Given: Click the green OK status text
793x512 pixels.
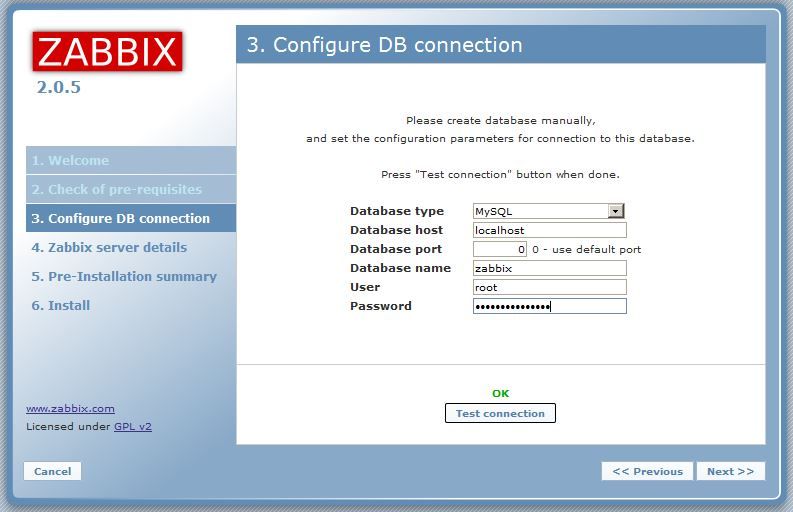Looking at the screenshot, I should coord(500,393).
